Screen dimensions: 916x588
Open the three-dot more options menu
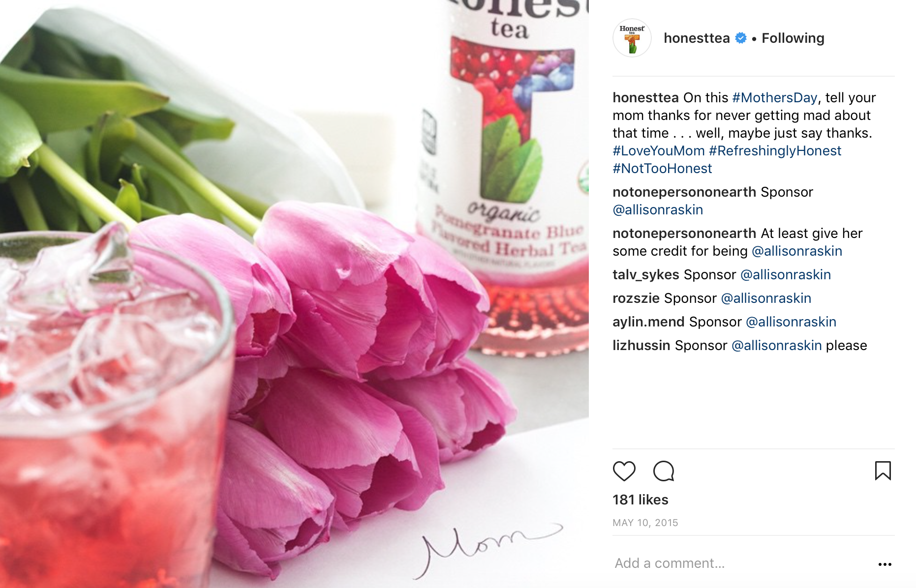pos(885,564)
